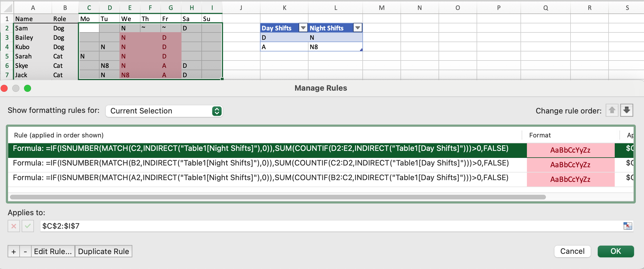Open Day Shifts column filter dropdown

tap(303, 28)
